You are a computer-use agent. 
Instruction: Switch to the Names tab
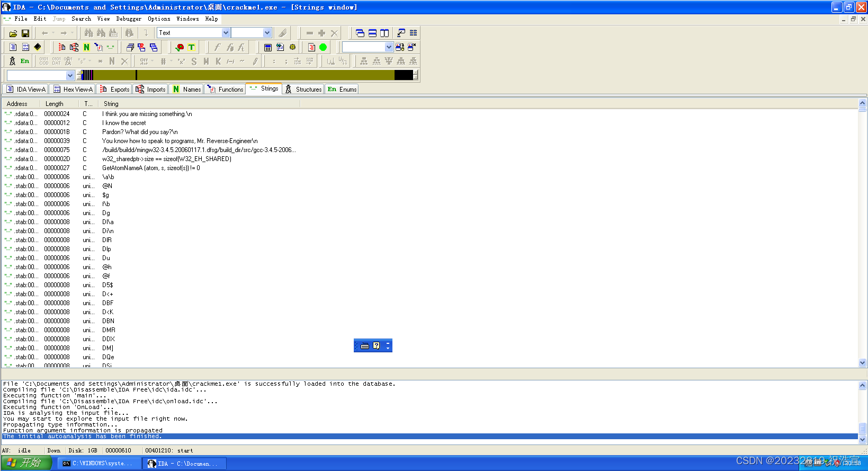(x=186, y=89)
